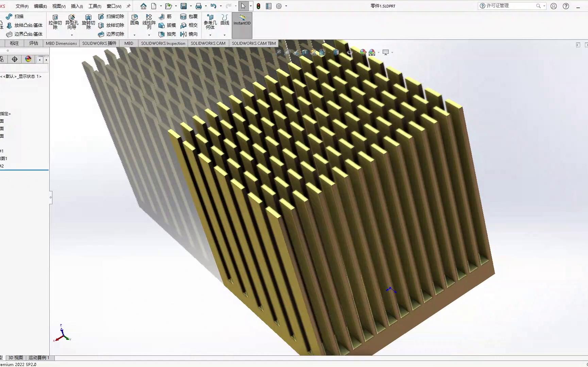Screen dimensions: 588x367
Task: Switch to the 评估 (Evaluate) tab
Action: [x=33, y=43]
